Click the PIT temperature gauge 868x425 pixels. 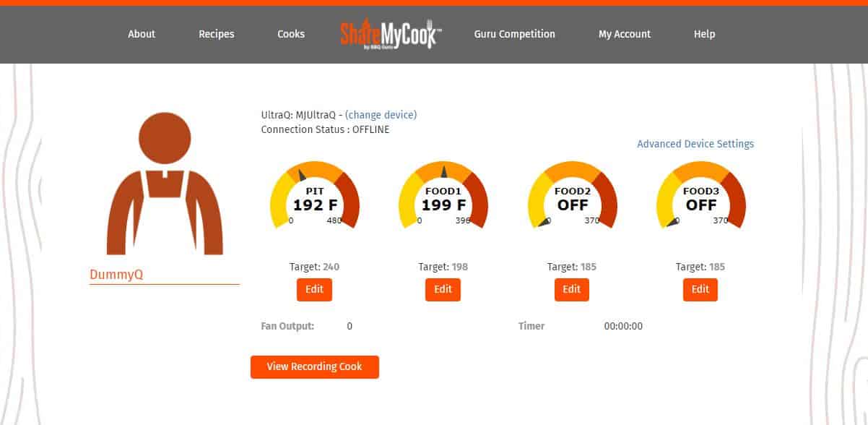click(x=315, y=196)
